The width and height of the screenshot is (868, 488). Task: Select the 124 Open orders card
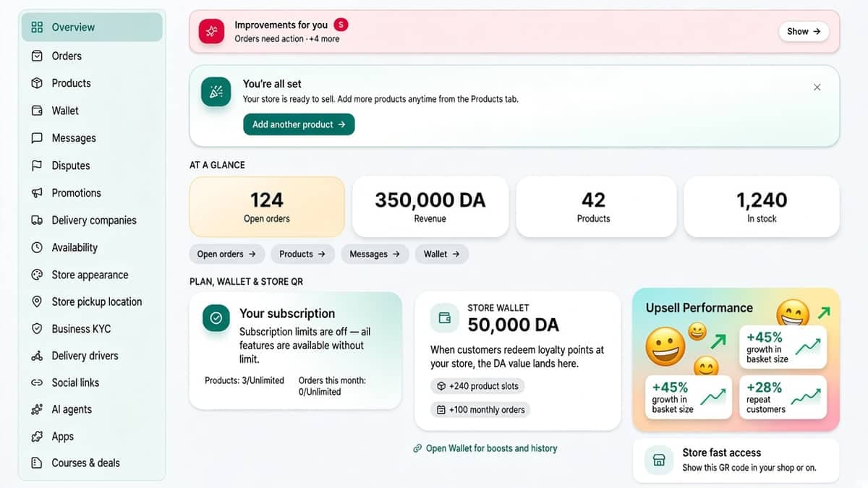[267, 207]
